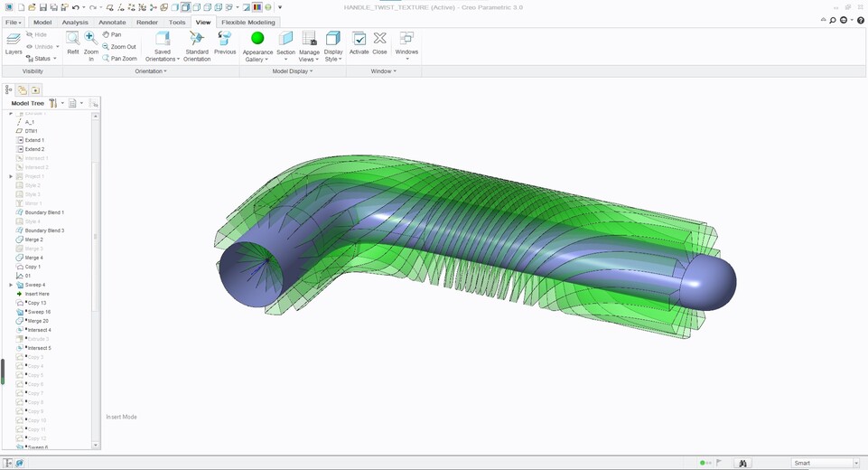Click the Section tool icon
The height and width of the screenshot is (470, 868).
[x=285, y=38]
